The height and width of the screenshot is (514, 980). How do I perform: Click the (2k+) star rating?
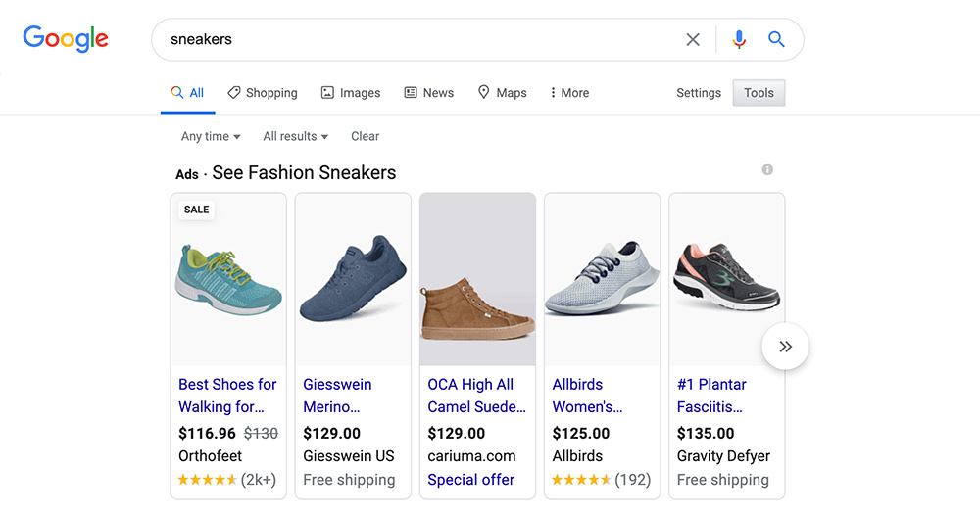point(227,480)
